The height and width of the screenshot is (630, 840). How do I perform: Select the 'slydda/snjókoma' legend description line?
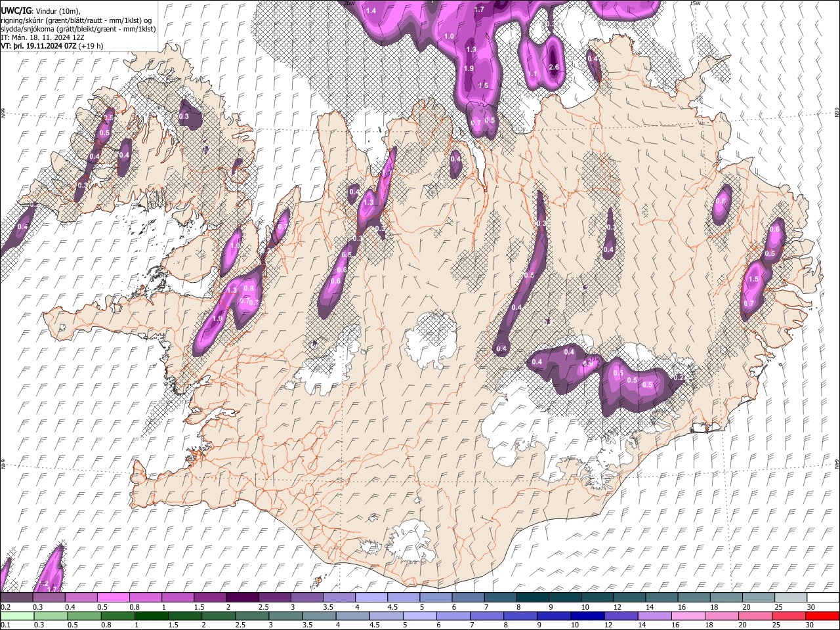[x=78, y=30]
